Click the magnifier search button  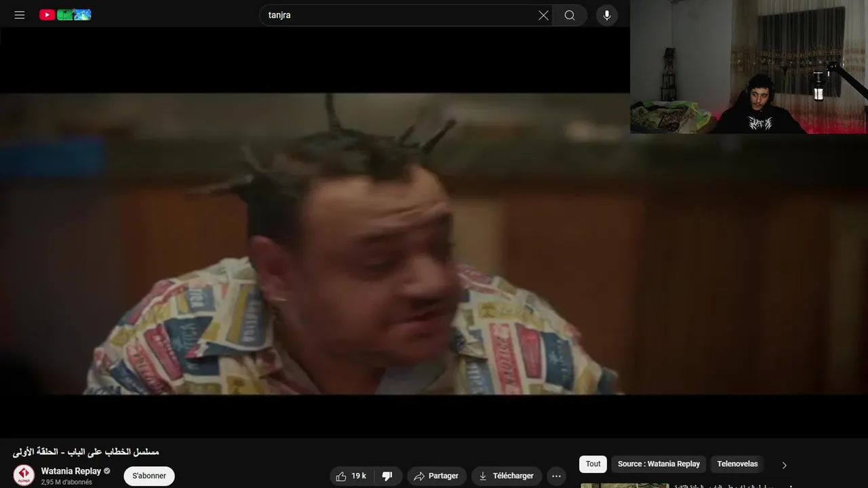[570, 15]
